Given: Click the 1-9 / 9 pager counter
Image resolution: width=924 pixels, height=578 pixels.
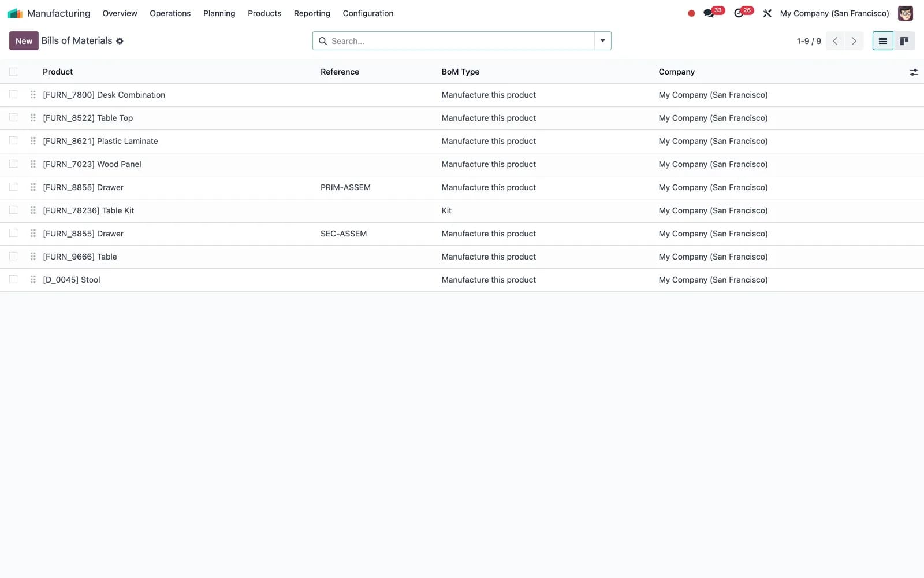Looking at the screenshot, I should [808, 41].
